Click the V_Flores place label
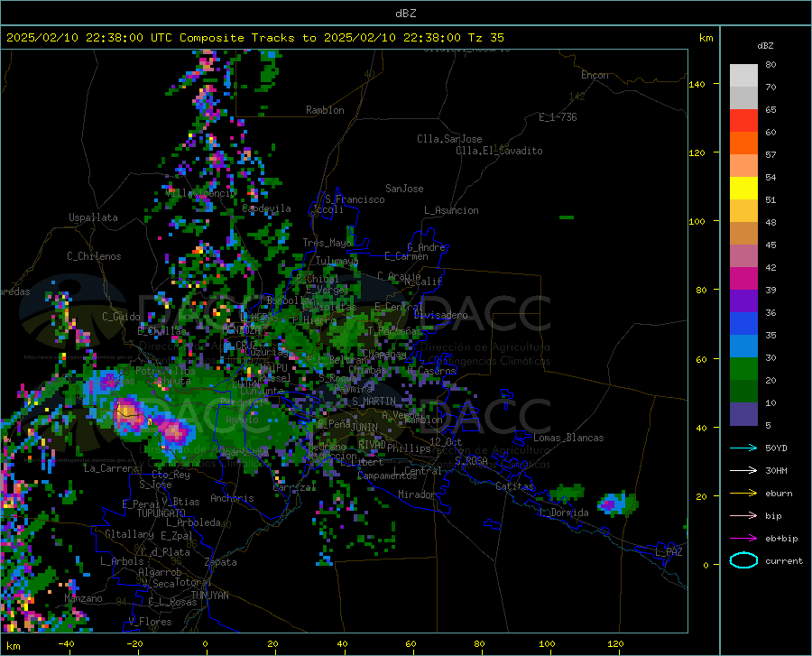The width and height of the screenshot is (812, 656). pyautogui.click(x=150, y=622)
